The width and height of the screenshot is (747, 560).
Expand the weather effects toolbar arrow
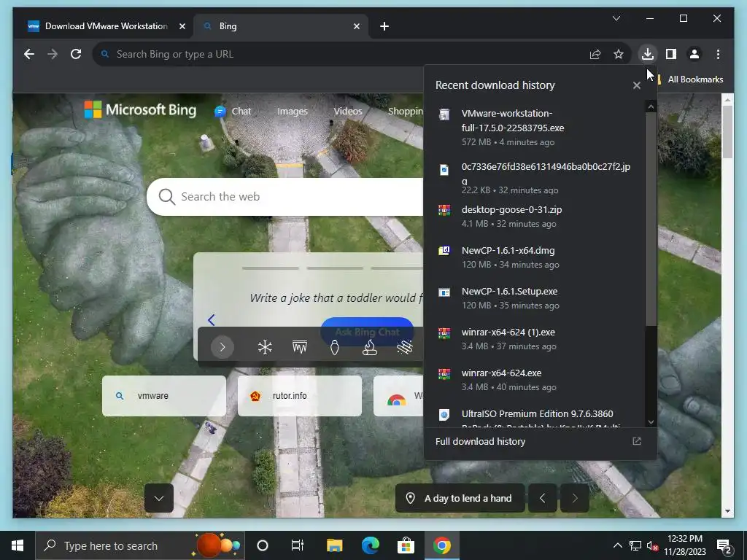(x=222, y=347)
